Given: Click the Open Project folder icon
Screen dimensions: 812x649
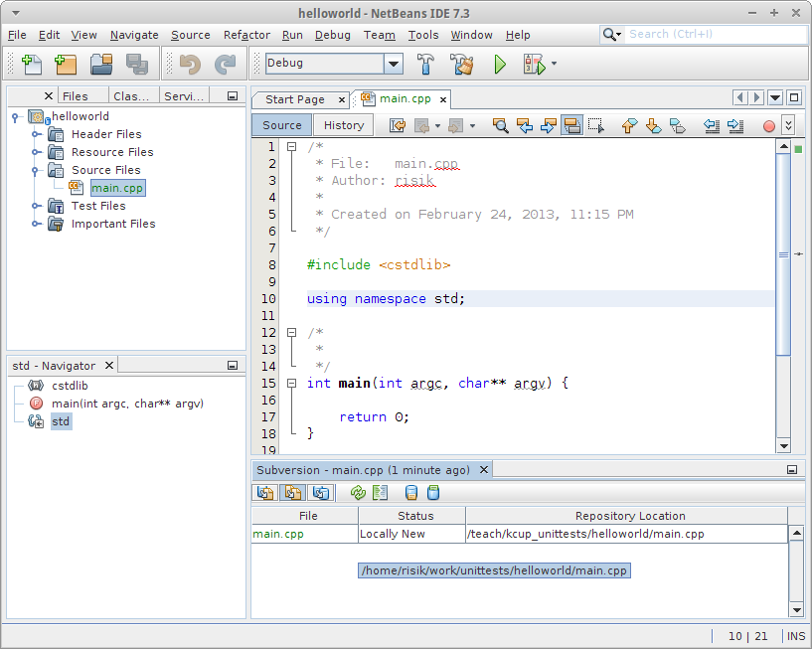Looking at the screenshot, I should 100,65.
